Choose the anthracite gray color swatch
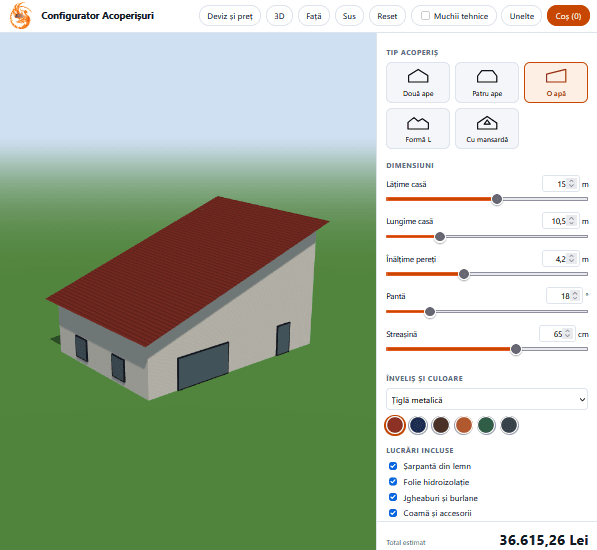597x550 pixels. 509,425
